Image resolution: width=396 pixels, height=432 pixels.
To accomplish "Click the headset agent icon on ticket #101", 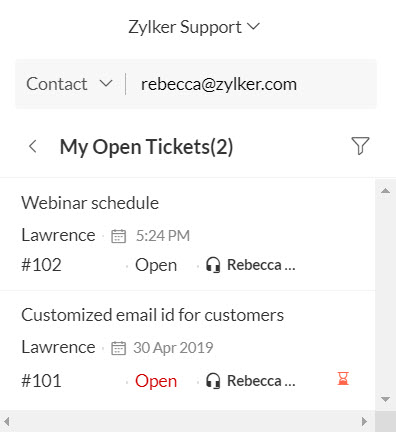I will [x=213, y=381].
